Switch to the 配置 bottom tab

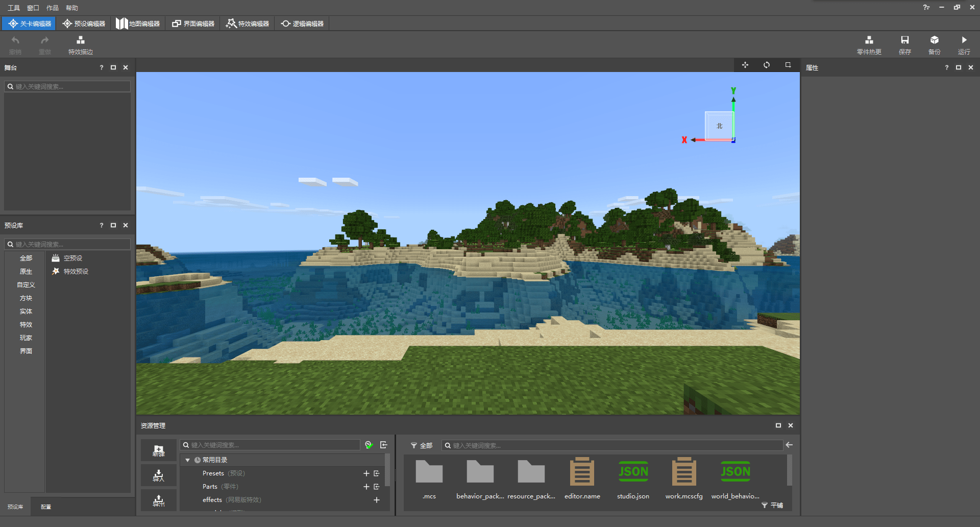46,507
